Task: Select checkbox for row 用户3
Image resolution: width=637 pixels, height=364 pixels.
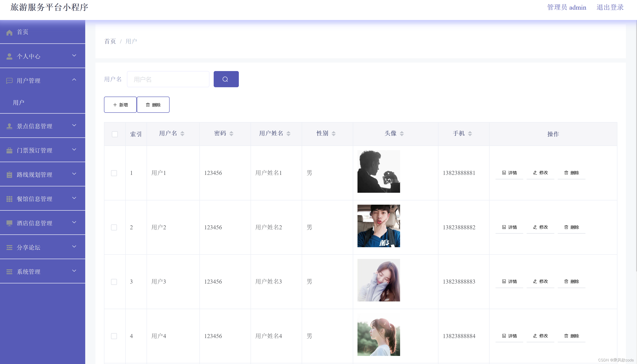Action: pos(114,282)
